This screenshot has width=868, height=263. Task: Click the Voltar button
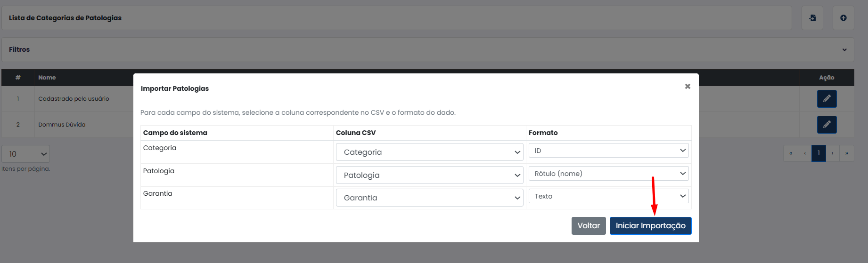[x=589, y=226]
